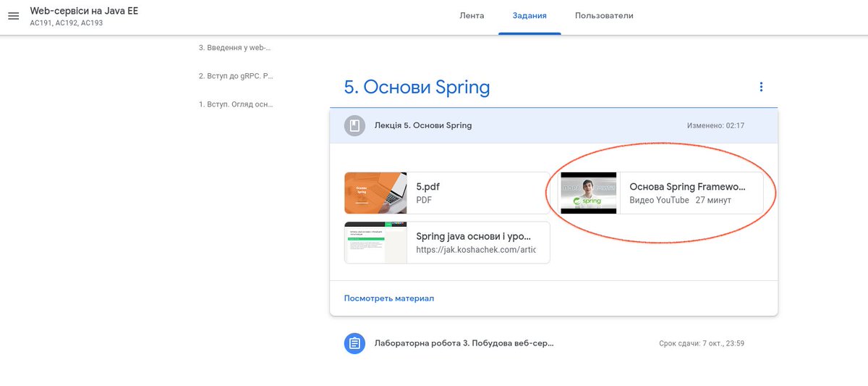868x386 pixels.
Task: Switch to the Лента tab
Action: coord(472,16)
